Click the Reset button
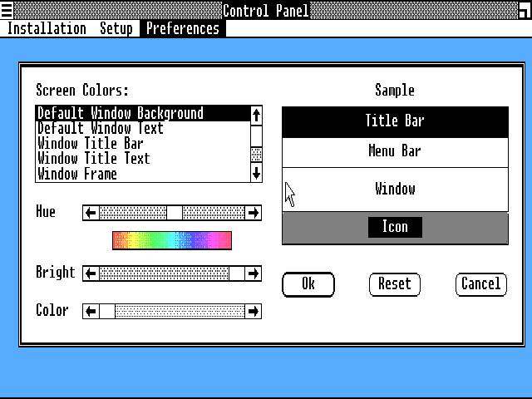Screen dimensions: 532x399 [x=395, y=284]
